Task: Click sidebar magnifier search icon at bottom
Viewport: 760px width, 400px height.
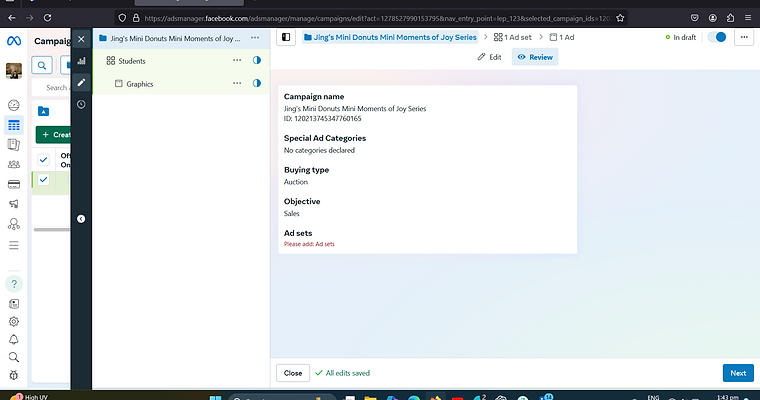Action: point(14,357)
